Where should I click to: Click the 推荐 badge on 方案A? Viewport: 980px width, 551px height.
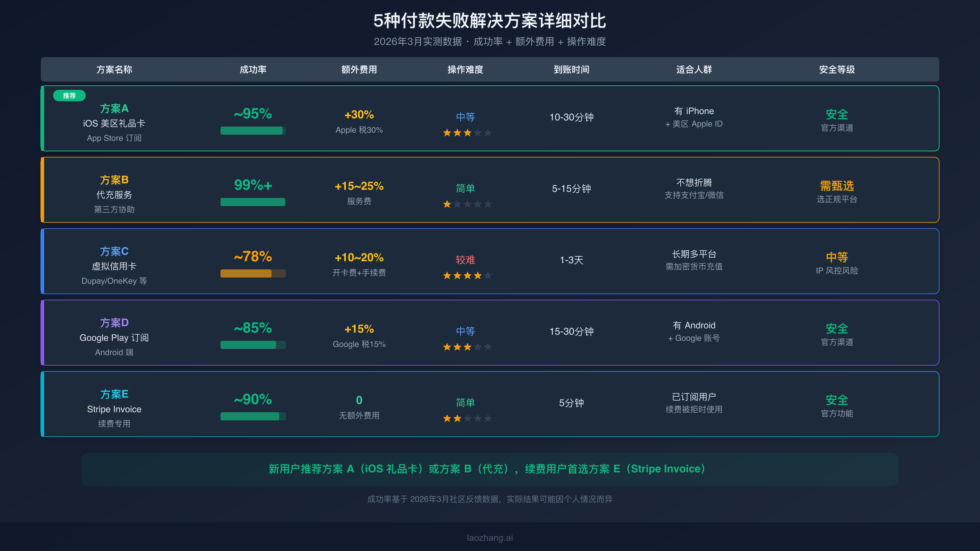coord(69,96)
